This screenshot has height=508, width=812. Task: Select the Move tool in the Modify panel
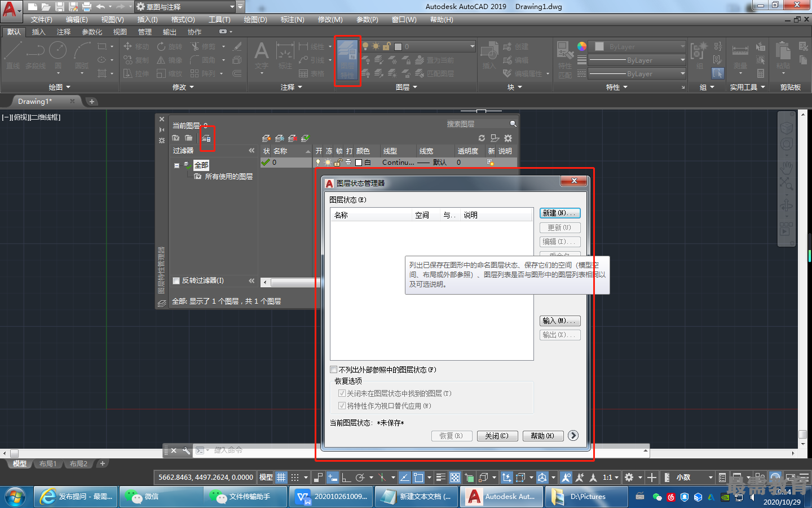pyautogui.click(x=136, y=46)
